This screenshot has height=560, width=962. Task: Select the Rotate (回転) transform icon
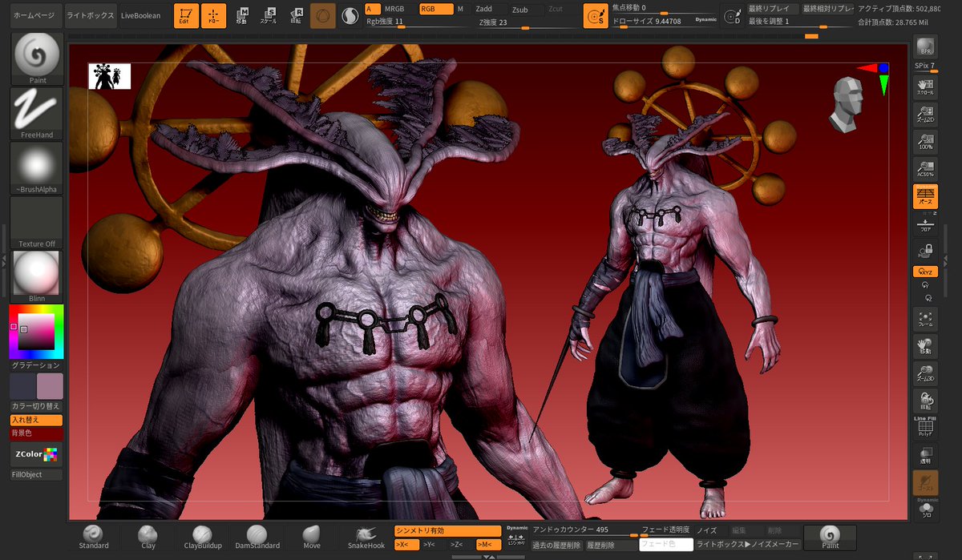296,16
